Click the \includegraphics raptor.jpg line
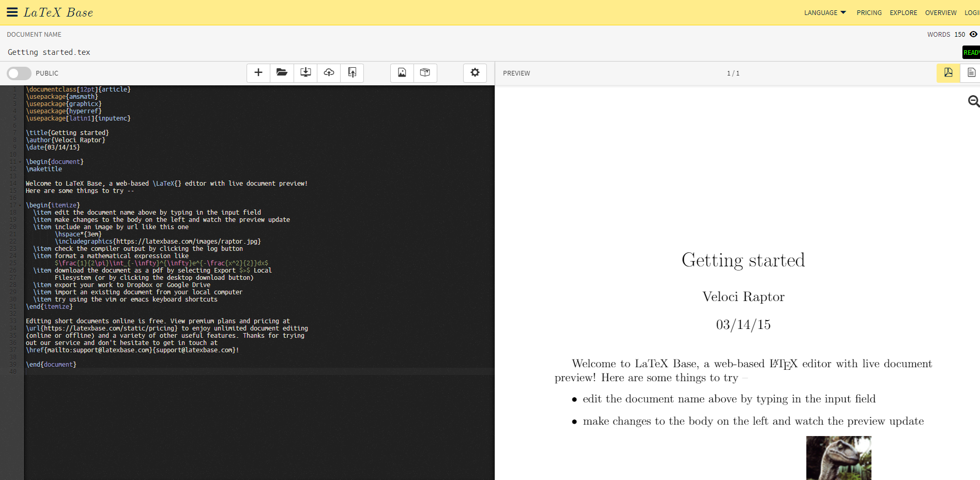The image size is (980, 480). tap(158, 242)
